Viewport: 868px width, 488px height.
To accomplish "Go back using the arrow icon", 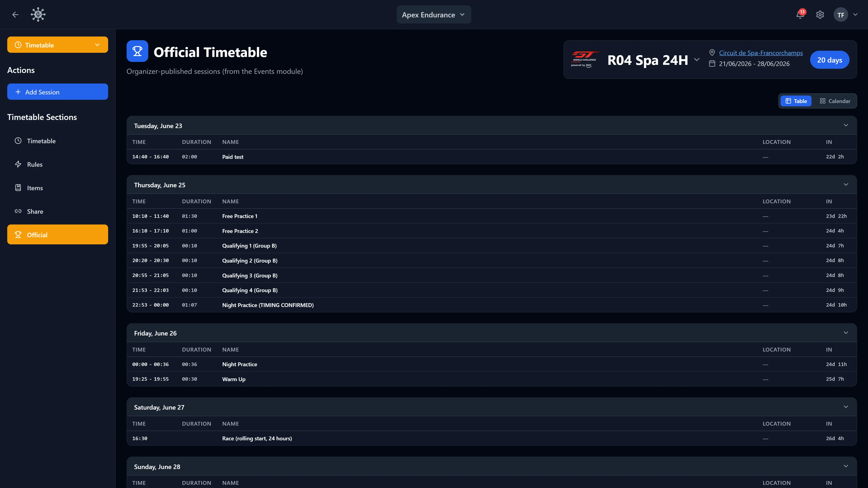I will coord(15,14).
